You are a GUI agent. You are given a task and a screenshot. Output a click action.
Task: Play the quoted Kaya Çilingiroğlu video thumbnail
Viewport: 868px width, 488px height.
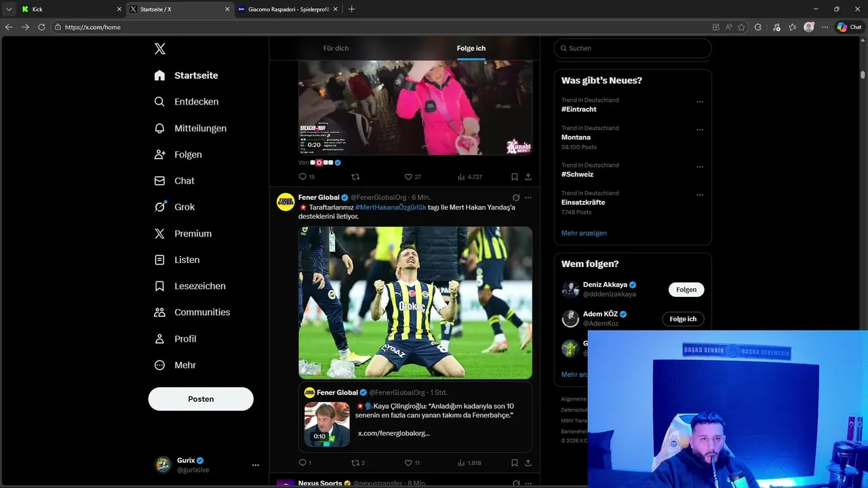(327, 424)
